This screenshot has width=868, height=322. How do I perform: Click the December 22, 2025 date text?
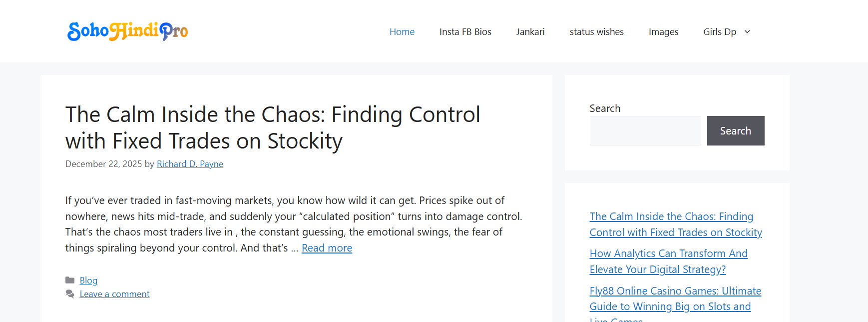tap(103, 163)
